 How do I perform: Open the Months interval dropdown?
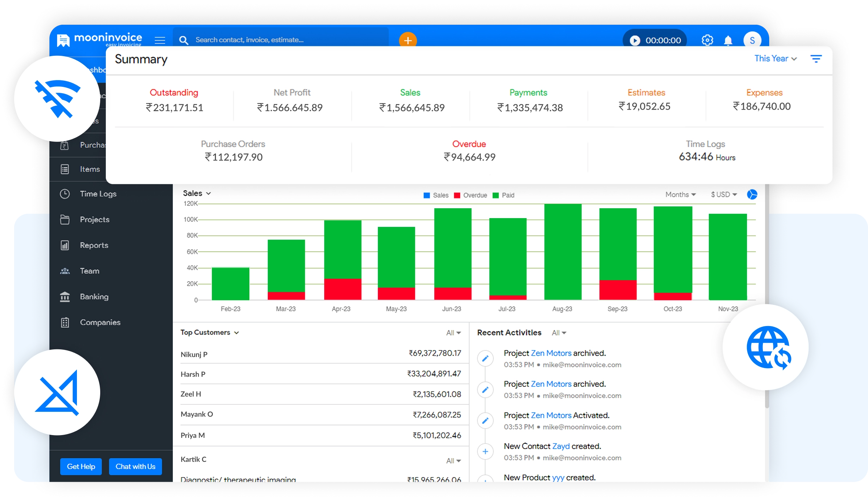[680, 194]
